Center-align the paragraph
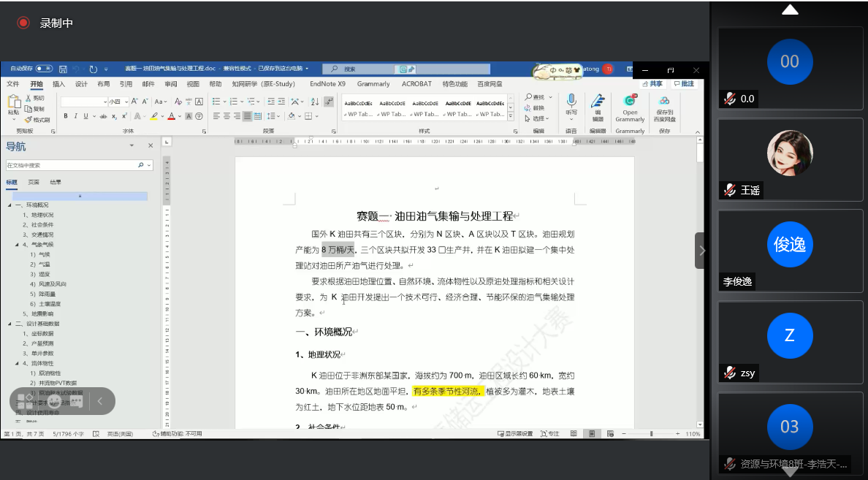 coord(226,116)
